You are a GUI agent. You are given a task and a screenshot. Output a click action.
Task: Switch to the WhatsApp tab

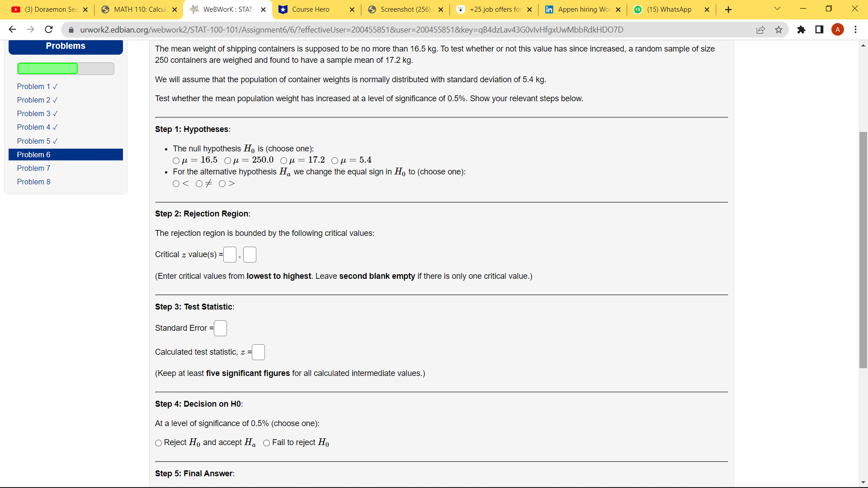click(668, 9)
